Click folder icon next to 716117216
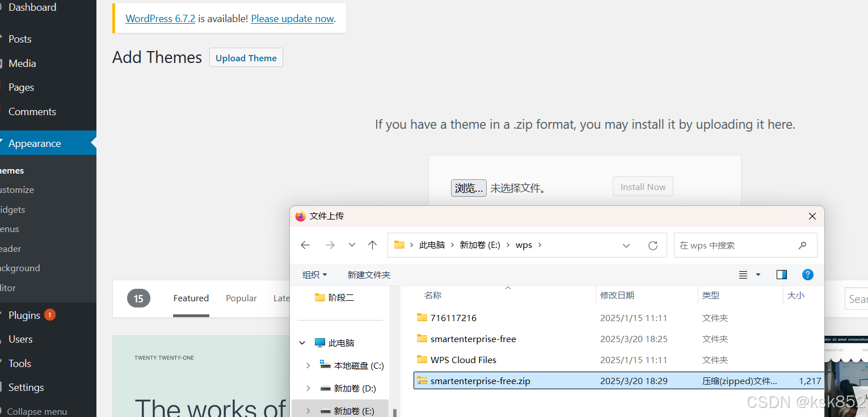Screen dimensions: 868x417 tap(422, 318)
